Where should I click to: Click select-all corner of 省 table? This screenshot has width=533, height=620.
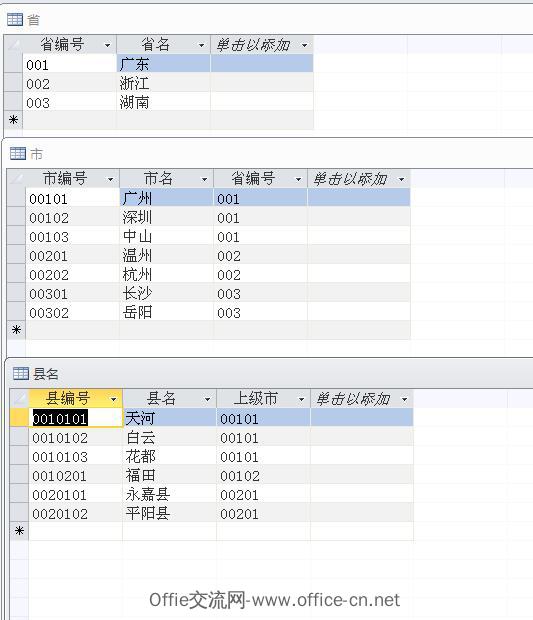click(x=13, y=44)
